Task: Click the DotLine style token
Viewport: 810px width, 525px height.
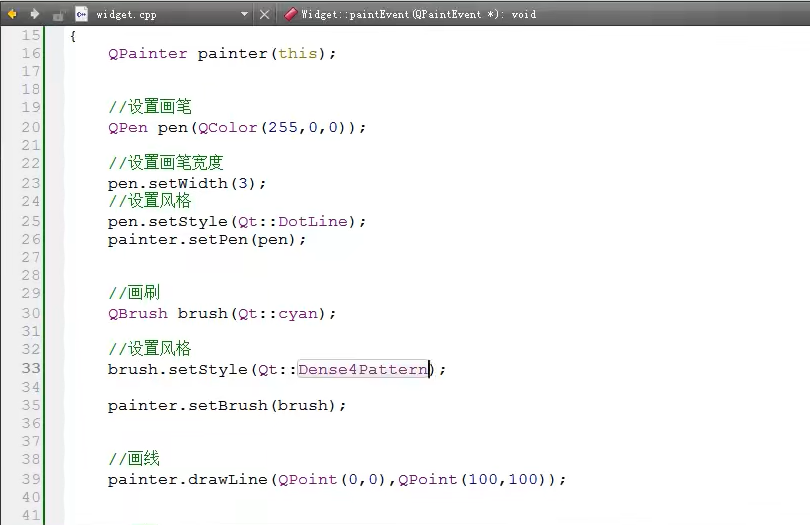Action: [x=313, y=222]
